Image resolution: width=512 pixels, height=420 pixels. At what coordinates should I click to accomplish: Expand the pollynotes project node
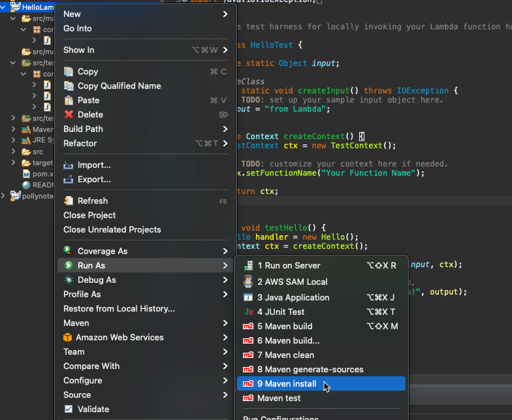click(x=3, y=196)
